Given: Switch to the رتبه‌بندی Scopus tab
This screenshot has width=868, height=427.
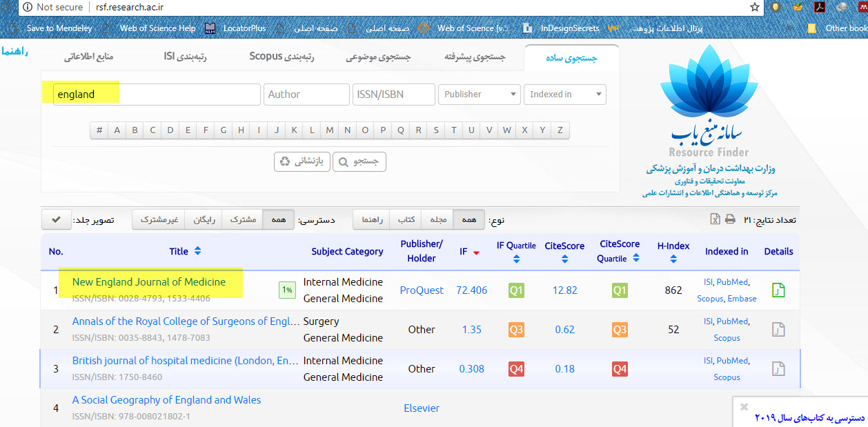Looking at the screenshot, I should pyautogui.click(x=282, y=57).
